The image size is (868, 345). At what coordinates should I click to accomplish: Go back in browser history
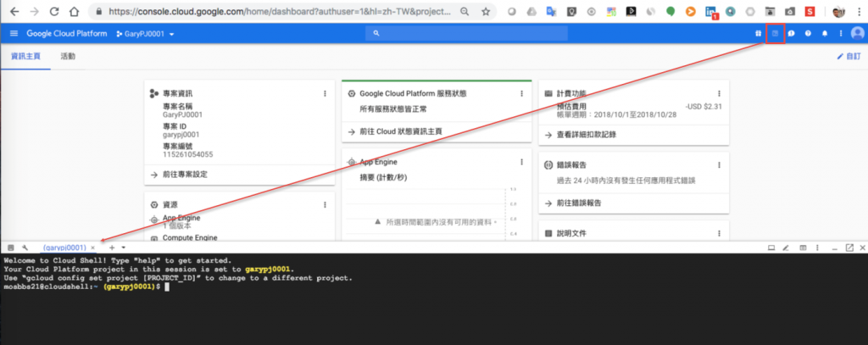[x=14, y=11]
